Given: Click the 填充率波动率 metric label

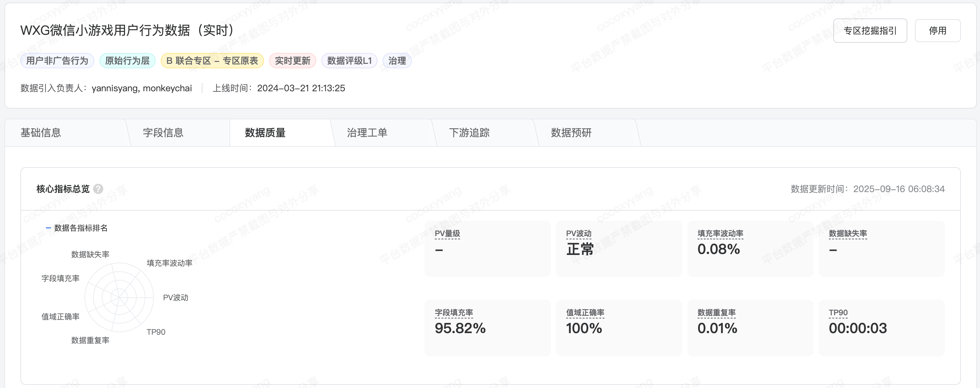Looking at the screenshot, I should coord(720,234).
